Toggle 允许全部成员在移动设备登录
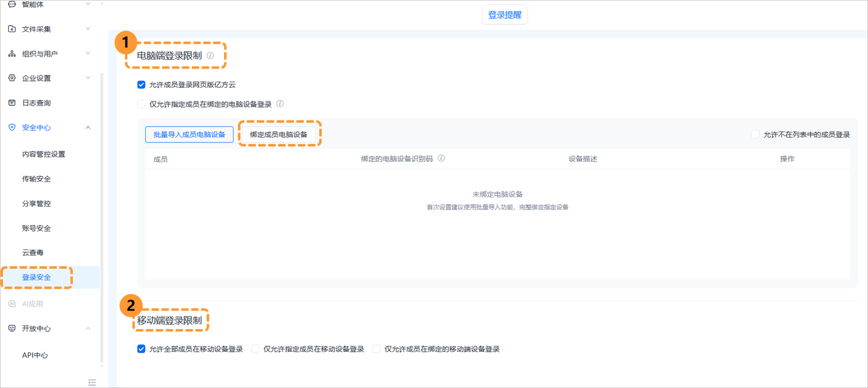Screen dimensions: 868x388 [x=141, y=349]
